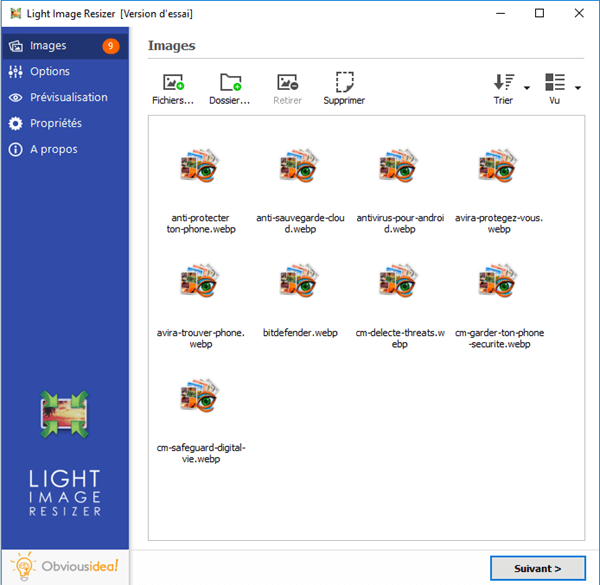Open the Propriétés sidebar section
600x585 pixels.
(x=65, y=123)
